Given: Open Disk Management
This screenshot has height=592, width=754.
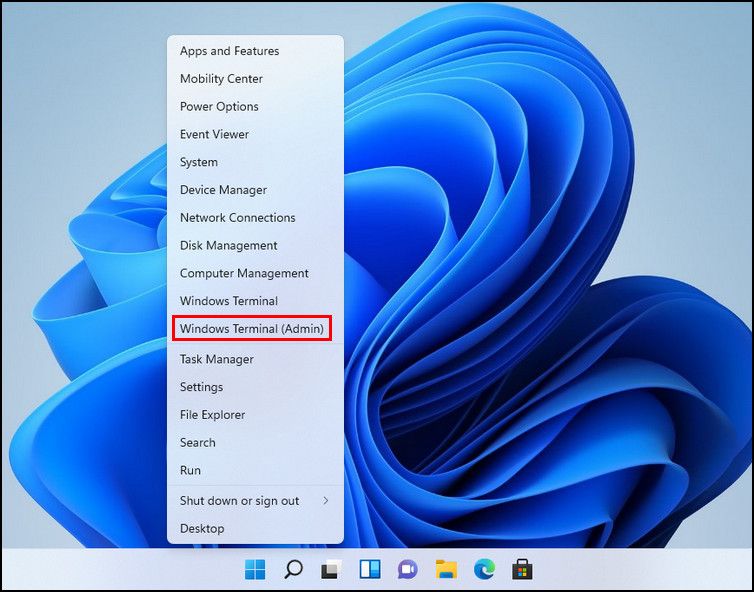Looking at the screenshot, I should 228,246.
